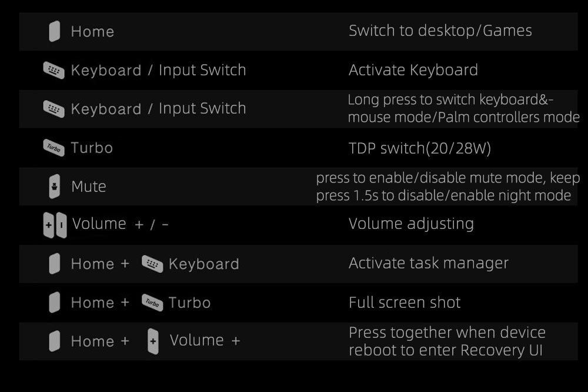This screenshot has height=392, width=588.
Task: Click the keyboard icon in task manager row
Action: 152,264
